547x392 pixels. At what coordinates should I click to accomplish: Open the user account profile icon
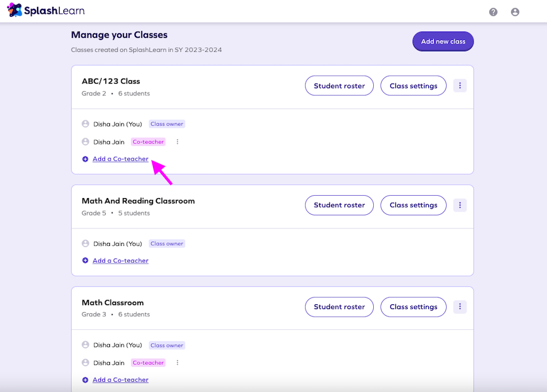[515, 12]
